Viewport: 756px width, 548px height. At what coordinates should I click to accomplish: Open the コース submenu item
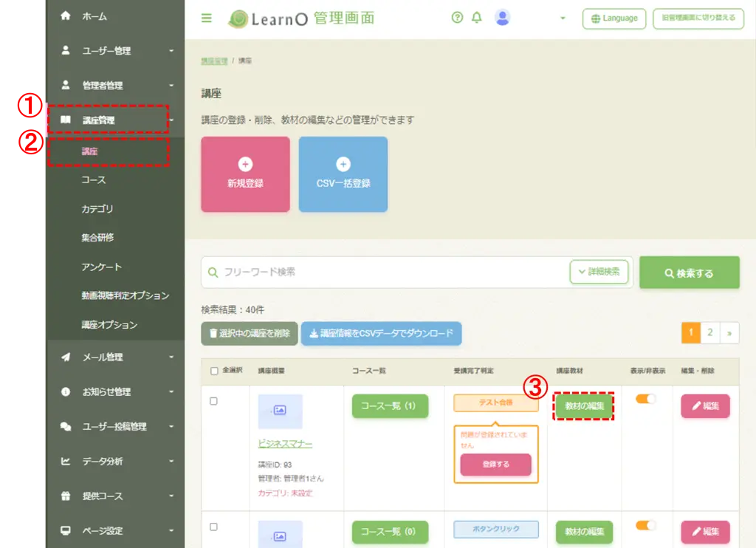[x=94, y=180]
